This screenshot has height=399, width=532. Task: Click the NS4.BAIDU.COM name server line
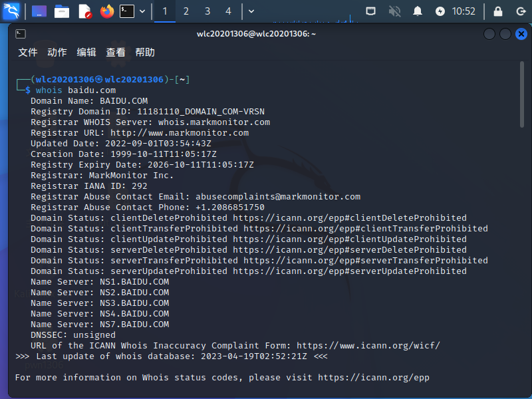100,313
